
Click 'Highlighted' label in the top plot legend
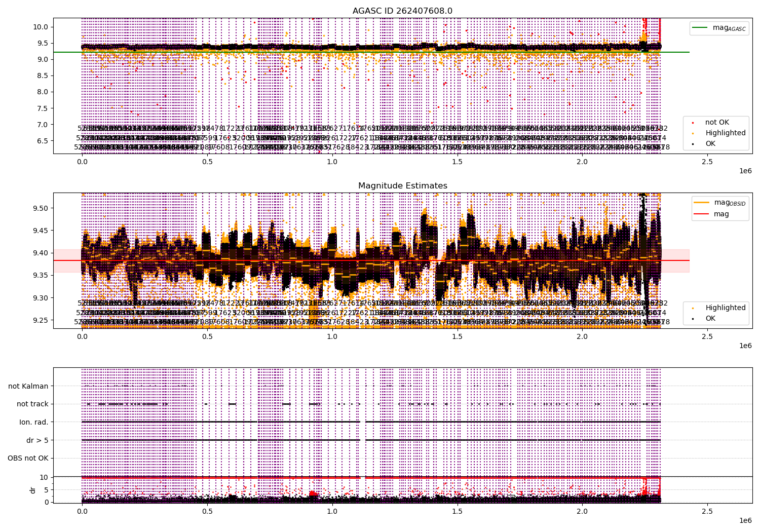click(726, 133)
